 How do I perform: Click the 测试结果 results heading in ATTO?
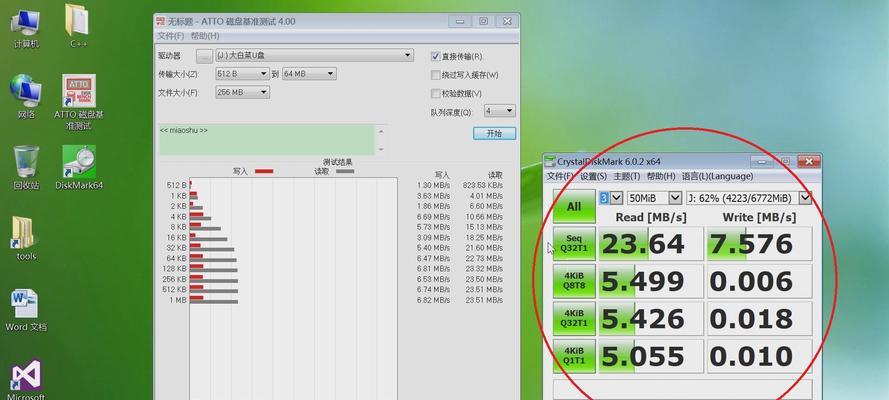click(338, 162)
